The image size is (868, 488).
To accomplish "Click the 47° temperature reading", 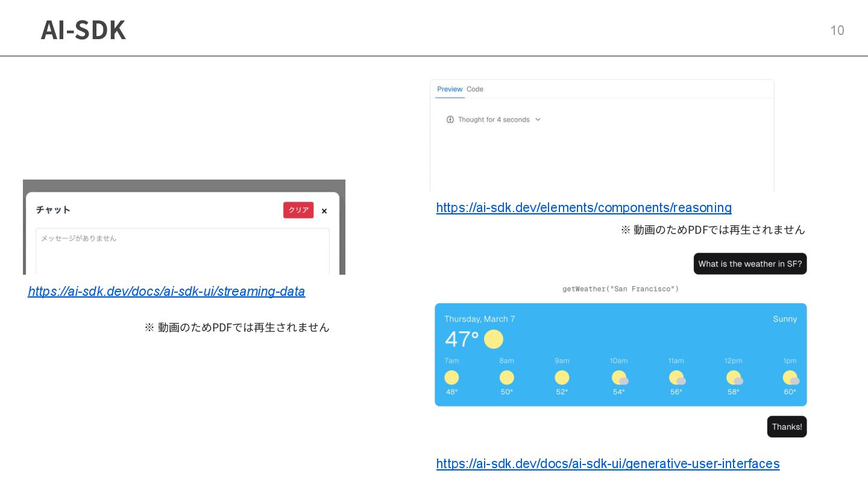I will (462, 339).
